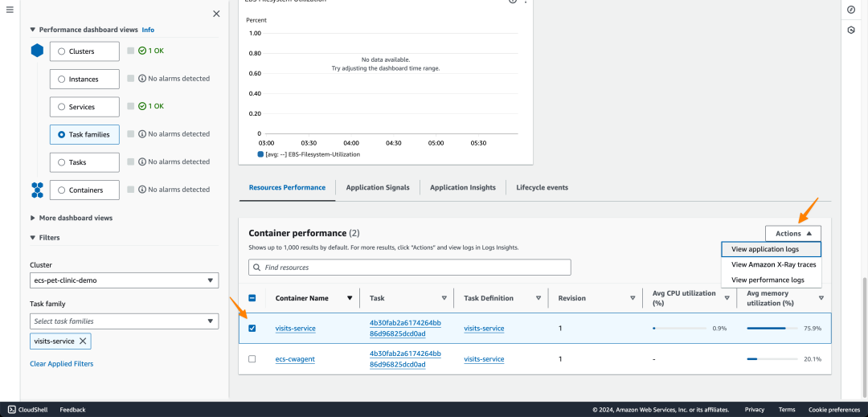
Task: Collapse the Filters section
Action: point(33,238)
